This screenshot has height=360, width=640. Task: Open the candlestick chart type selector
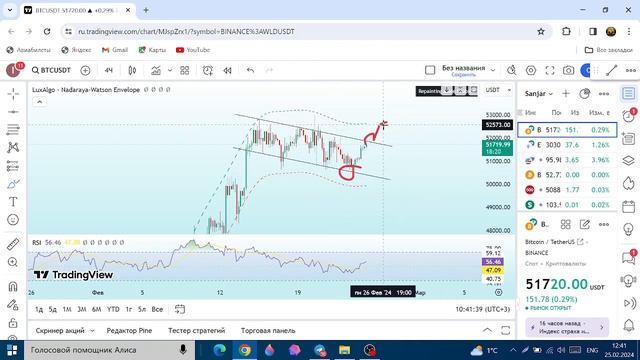pyautogui.click(x=132, y=70)
